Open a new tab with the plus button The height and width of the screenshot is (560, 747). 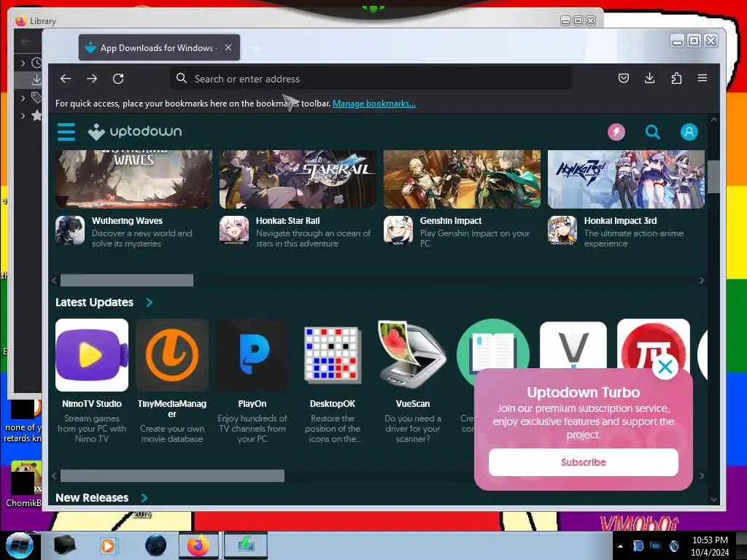(257, 48)
